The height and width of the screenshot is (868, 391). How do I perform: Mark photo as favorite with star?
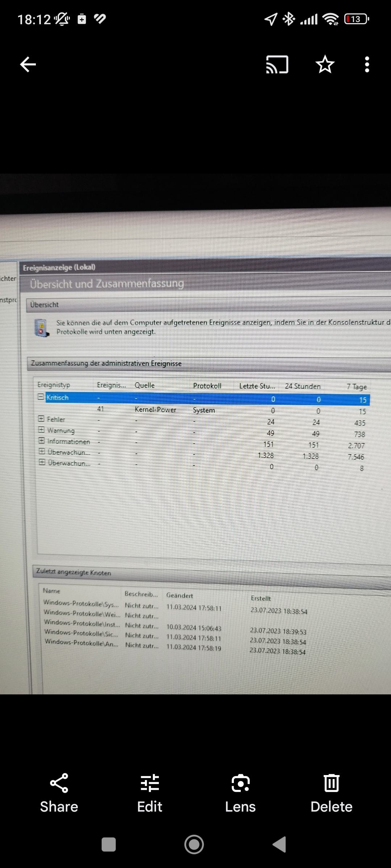click(325, 64)
